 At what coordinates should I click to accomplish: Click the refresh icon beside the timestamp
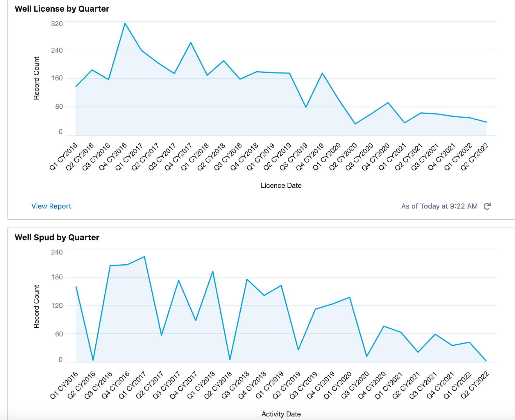[x=487, y=206]
